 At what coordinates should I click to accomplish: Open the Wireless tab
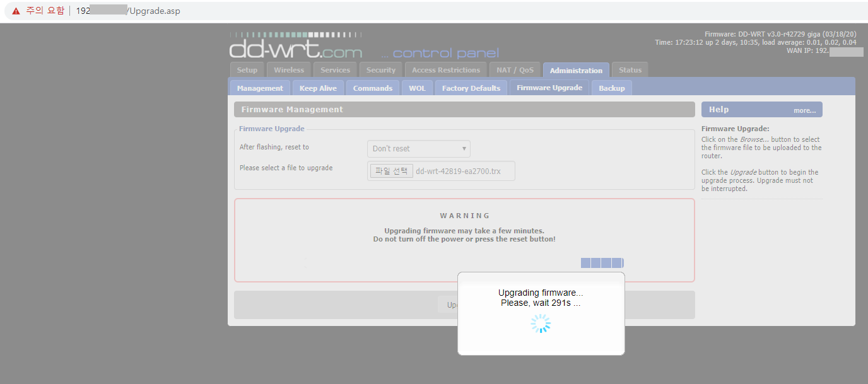pos(289,70)
